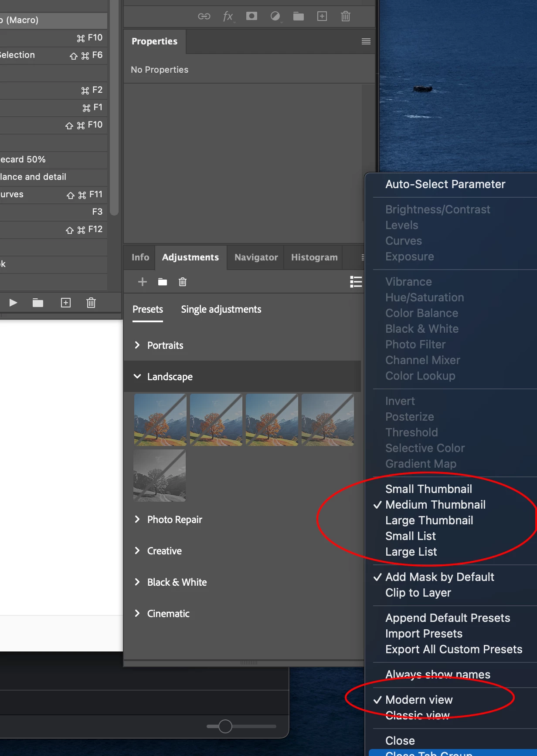Open the Adjustments panel flyout menu
Viewport: 537px width, 756px height.
[x=363, y=257]
